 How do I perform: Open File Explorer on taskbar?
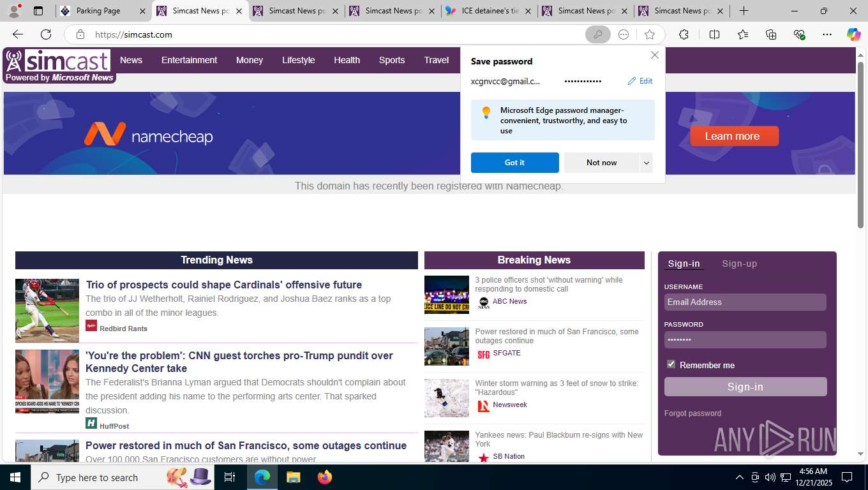point(293,477)
